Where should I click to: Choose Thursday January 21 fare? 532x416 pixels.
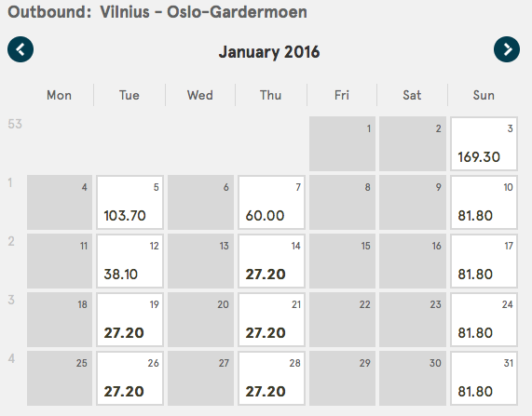tap(271, 320)
